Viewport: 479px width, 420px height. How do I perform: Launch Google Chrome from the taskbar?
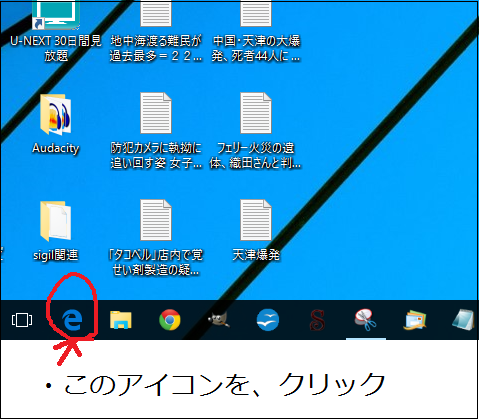click(x=170, y=320)
